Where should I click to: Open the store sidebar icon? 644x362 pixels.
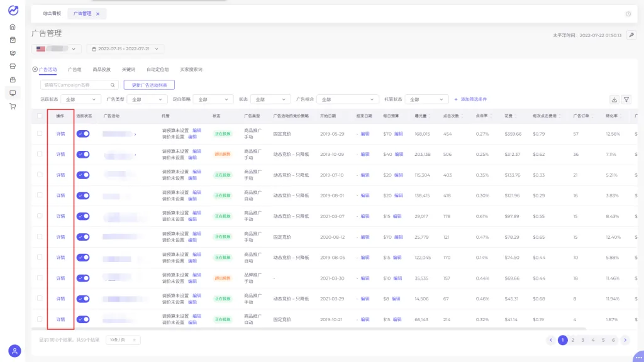point(13,66)
